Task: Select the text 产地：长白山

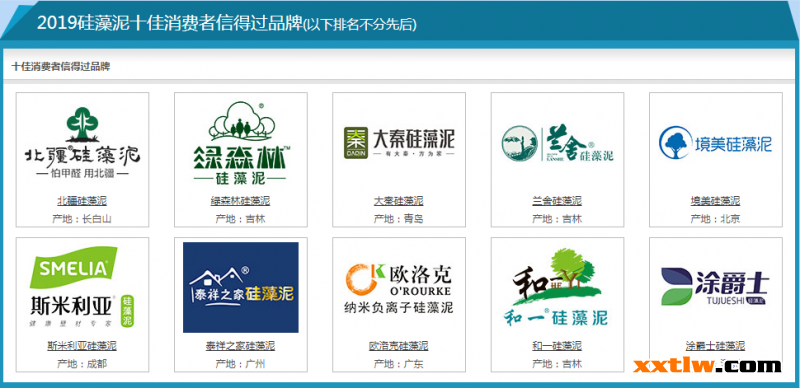Action: pos(82,219)
